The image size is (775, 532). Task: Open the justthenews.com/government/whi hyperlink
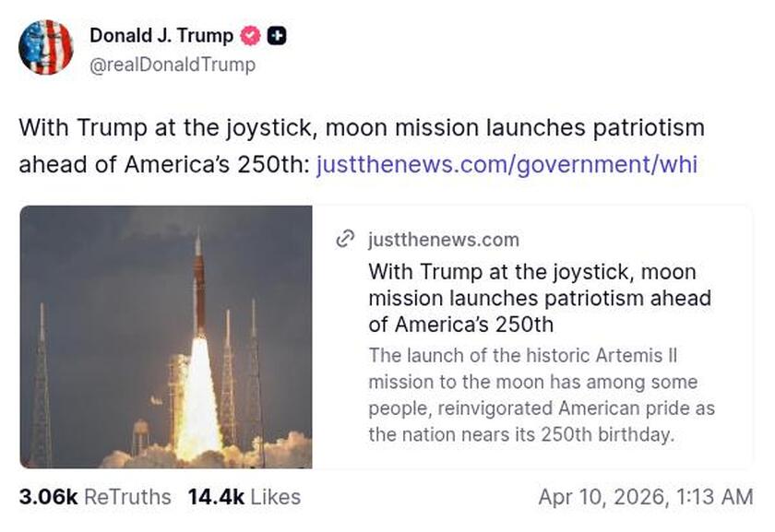click(506, 164)
